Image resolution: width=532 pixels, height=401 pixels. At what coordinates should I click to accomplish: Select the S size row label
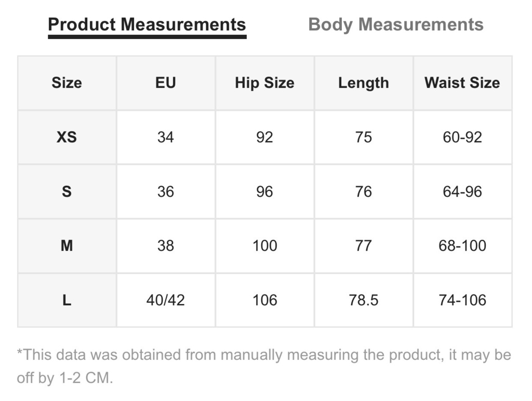pos(67,191)
